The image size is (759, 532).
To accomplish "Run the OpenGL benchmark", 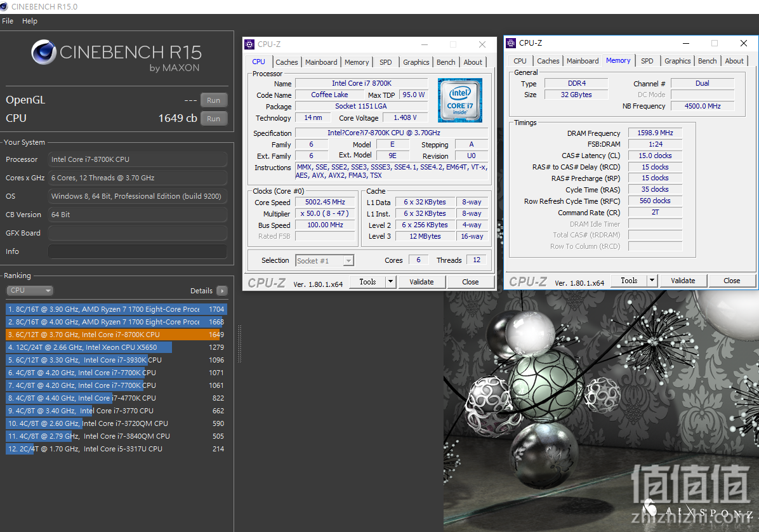I will click(213, 100).
